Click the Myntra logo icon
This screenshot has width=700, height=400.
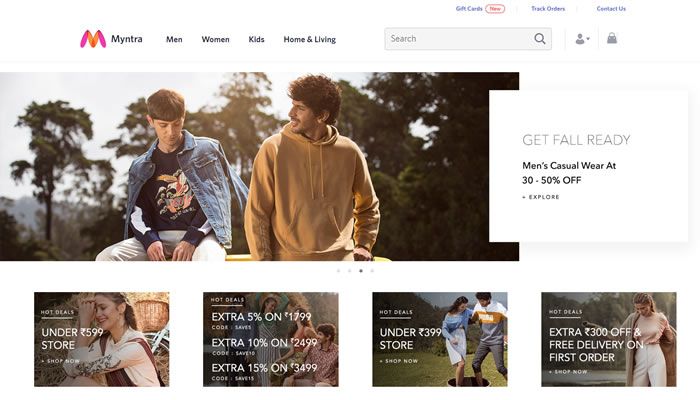pyautogui.click(x=93, y=39)
